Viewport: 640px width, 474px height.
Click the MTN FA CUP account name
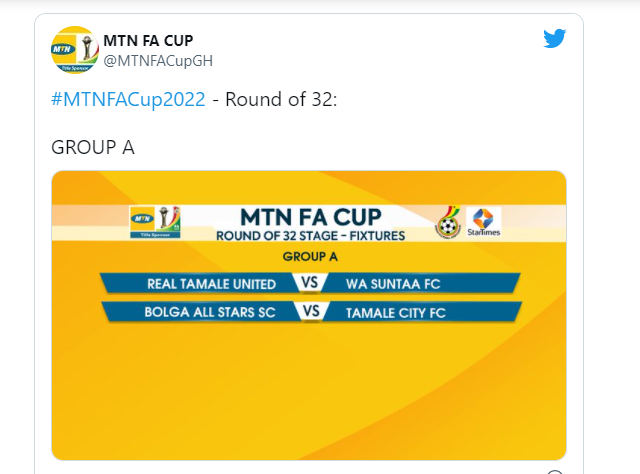(x=148, y=40)
